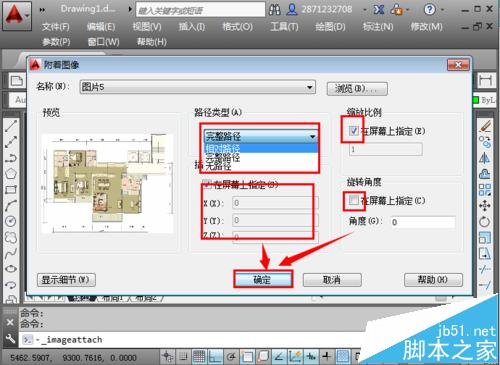Expand the Help icon dropdown arrow

coord(443,10)
